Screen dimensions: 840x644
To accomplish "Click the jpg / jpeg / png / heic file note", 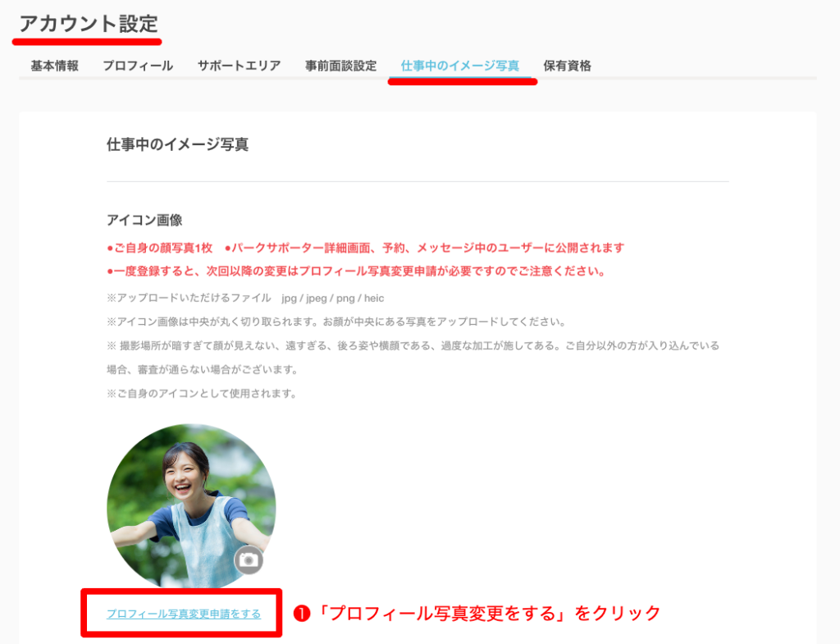I will 245,299.
